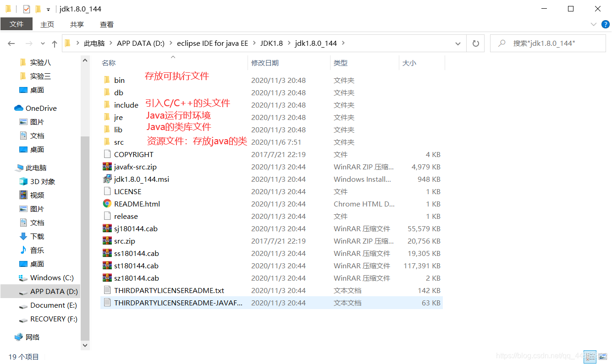Go up one folder level arrow
The height and width of the screenshot is (364, 612).
(x=55, y=43)
